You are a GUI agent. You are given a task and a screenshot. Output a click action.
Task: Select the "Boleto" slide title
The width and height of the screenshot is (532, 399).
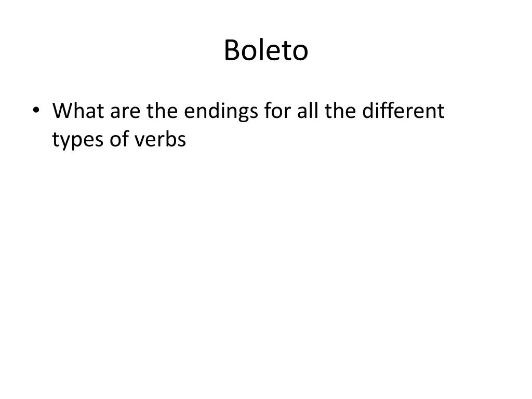[x=266, y=50]
